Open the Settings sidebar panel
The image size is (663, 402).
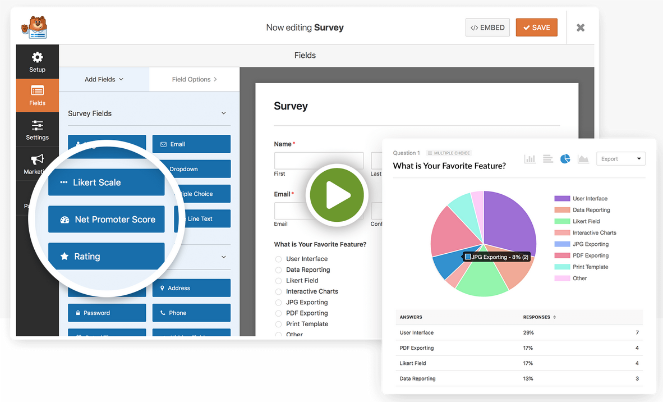pos(37,130)
